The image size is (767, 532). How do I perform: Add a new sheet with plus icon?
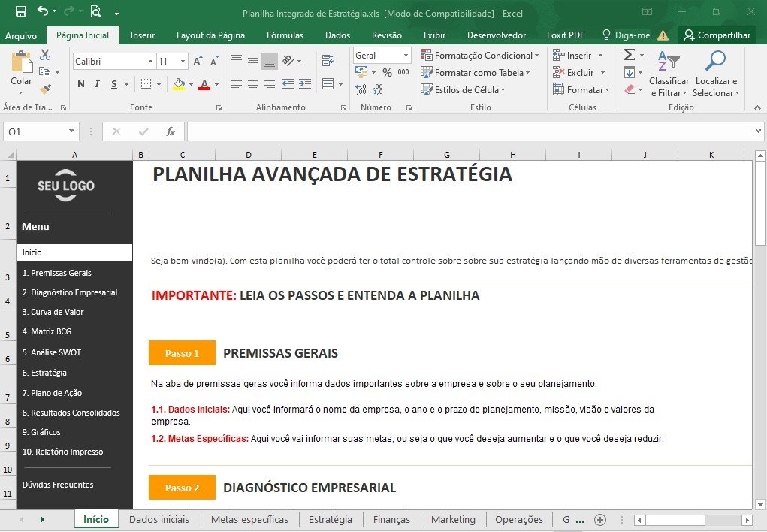(600, 520)
